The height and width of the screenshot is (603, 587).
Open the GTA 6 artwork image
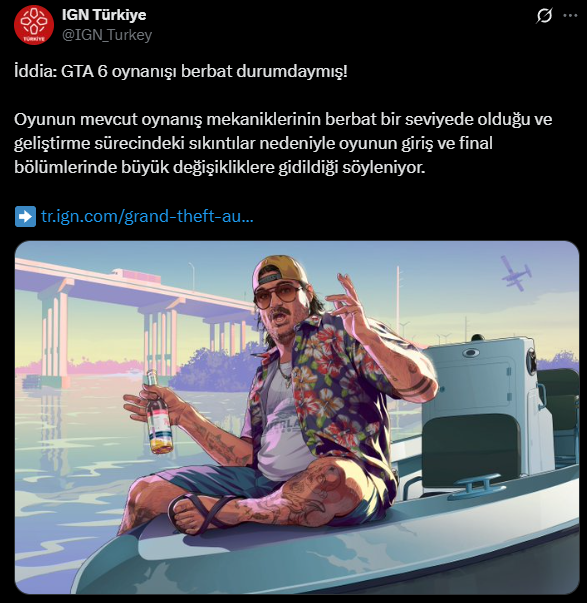[x=297, y=418]
